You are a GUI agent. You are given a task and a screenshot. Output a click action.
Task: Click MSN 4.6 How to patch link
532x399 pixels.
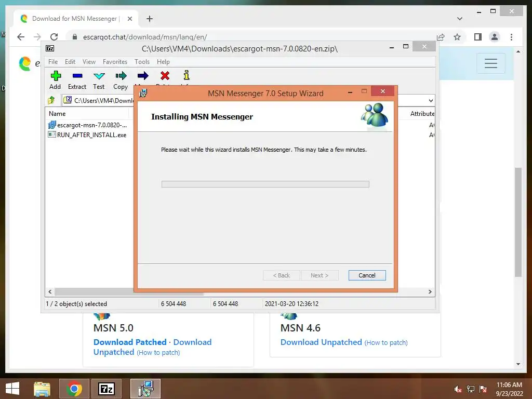point(386,343)
